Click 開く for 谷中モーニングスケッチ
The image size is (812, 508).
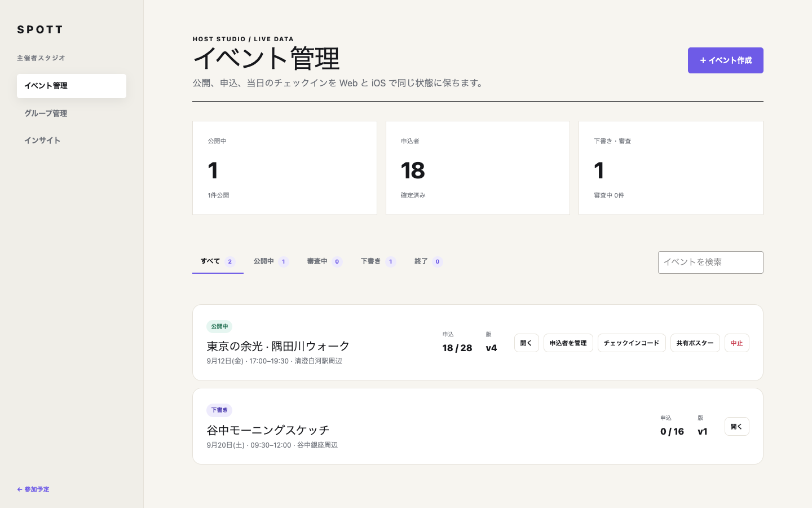pyautogui.click(x=736, y=427)
